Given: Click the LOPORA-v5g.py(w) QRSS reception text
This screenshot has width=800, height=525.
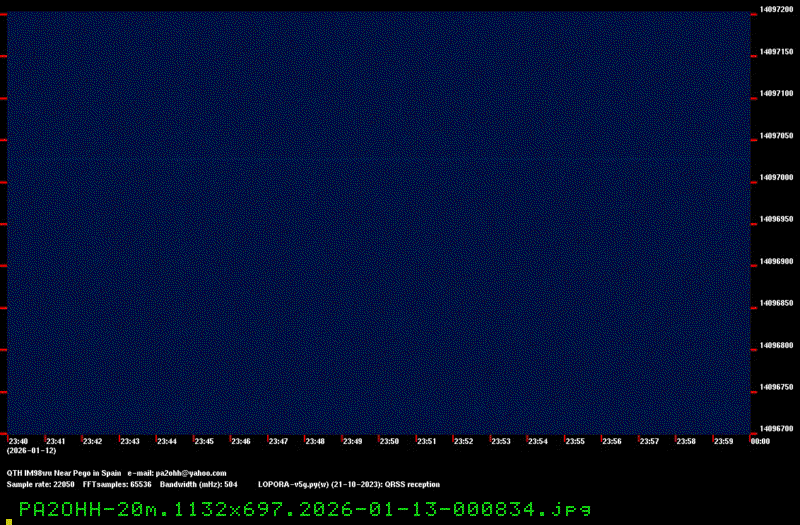Looking at the screenshot, I should (349, 484).
